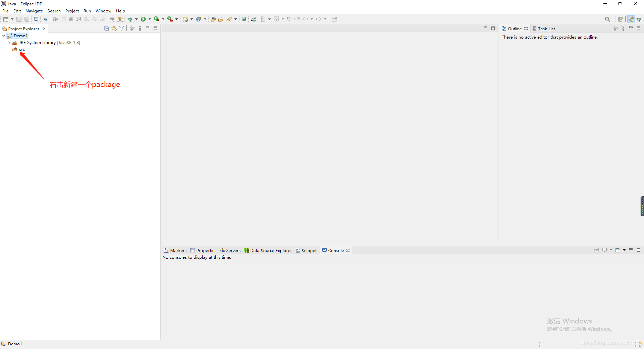Click the New wizard toolbar icon
The width and height of the screenshot is (644, 349).
click(6, 19)
